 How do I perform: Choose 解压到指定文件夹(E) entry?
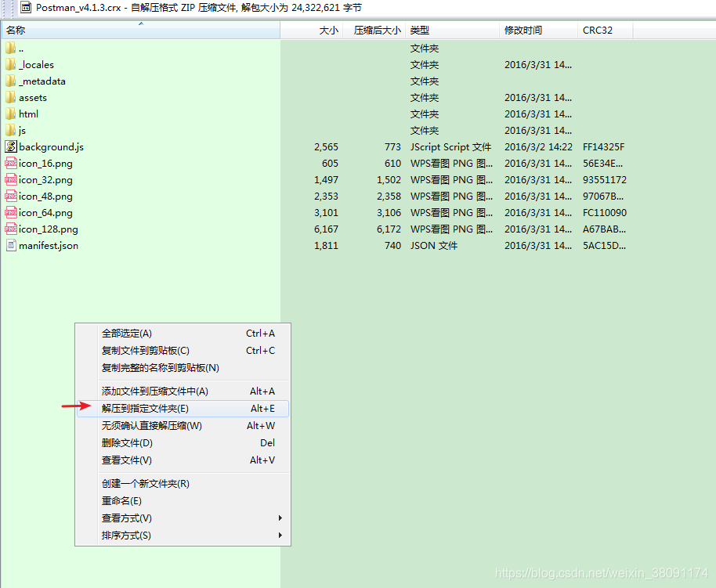pos(183,409)
